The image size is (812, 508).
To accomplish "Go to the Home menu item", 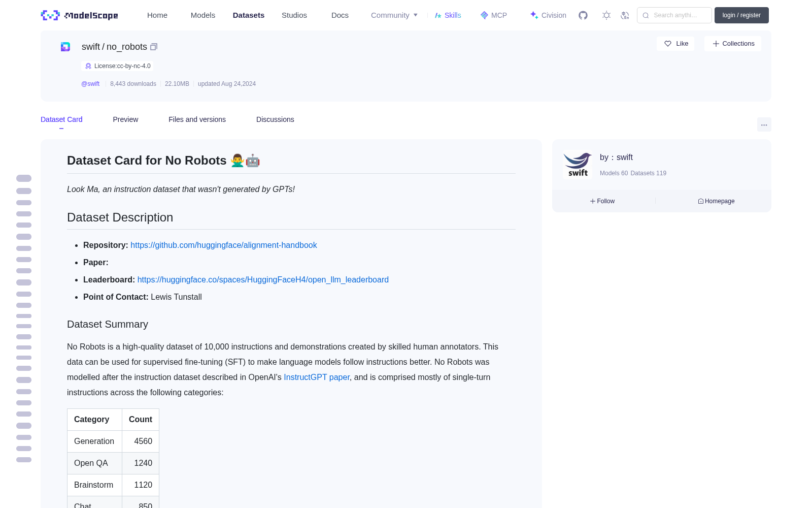I will 157,15.
